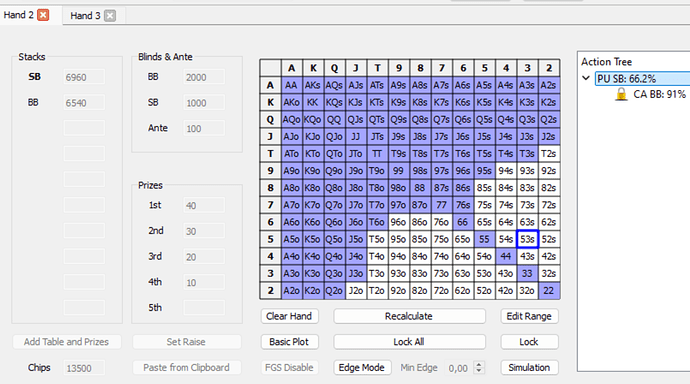The image size is (690, 384).
Task: Select the J2o hand cell
Action: click(356, 291)
